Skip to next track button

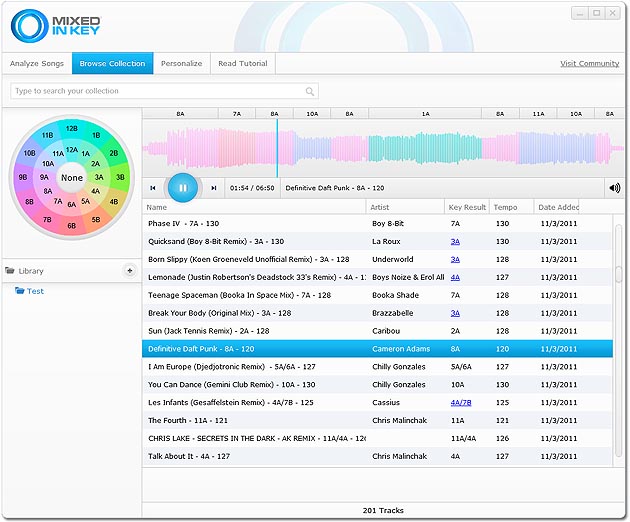pos(214,188)
